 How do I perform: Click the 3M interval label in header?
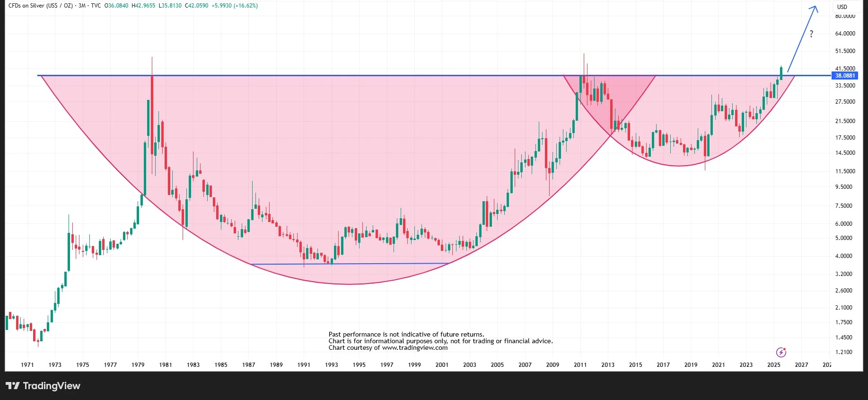(x=82, y=6)
